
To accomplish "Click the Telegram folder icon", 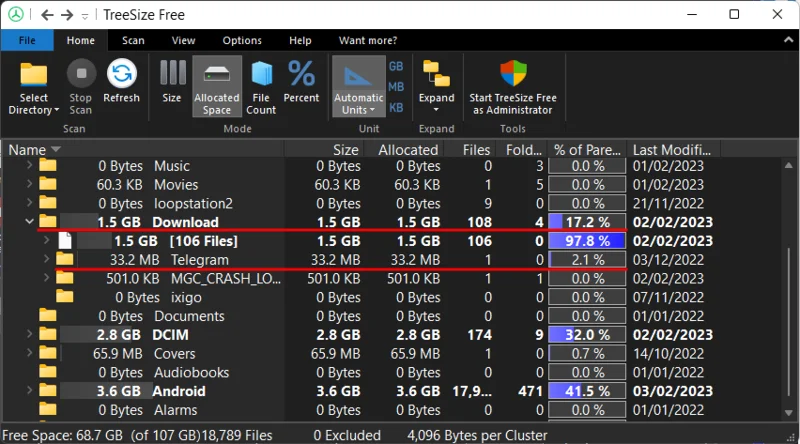I will [x=65, y=259].
